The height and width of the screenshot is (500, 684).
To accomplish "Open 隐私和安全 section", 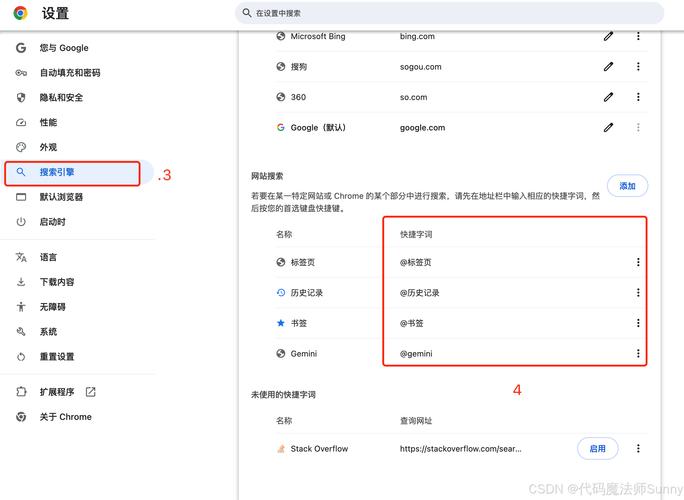I will pyautogui.click(x=61, y=97).
